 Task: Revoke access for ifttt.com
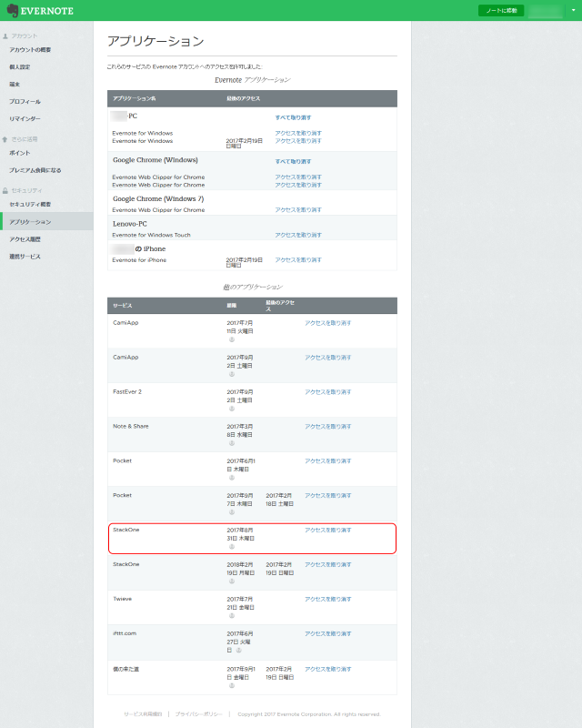[x=327, y=633]
